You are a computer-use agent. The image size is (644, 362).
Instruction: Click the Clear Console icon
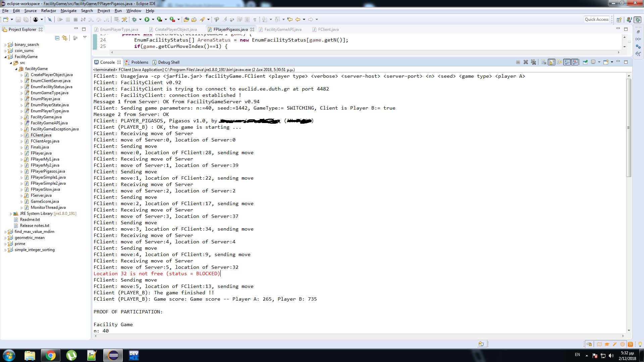[x=543, y=62]
